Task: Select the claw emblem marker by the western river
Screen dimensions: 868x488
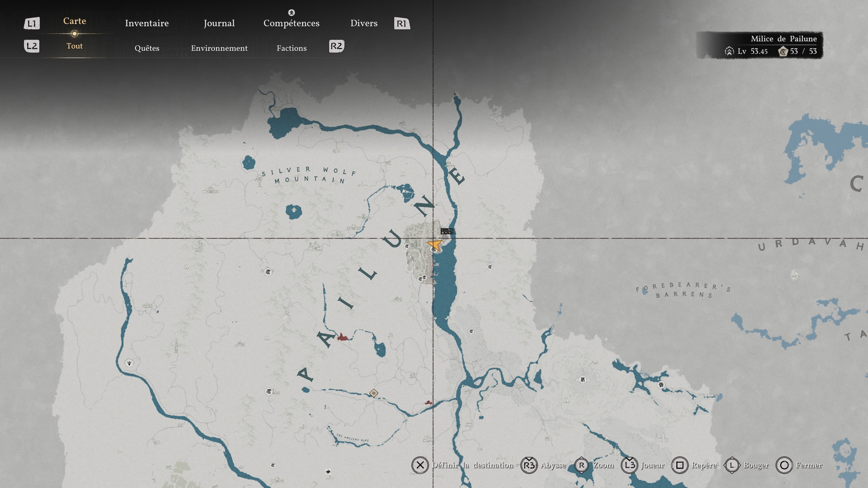Action: (129, 363)
